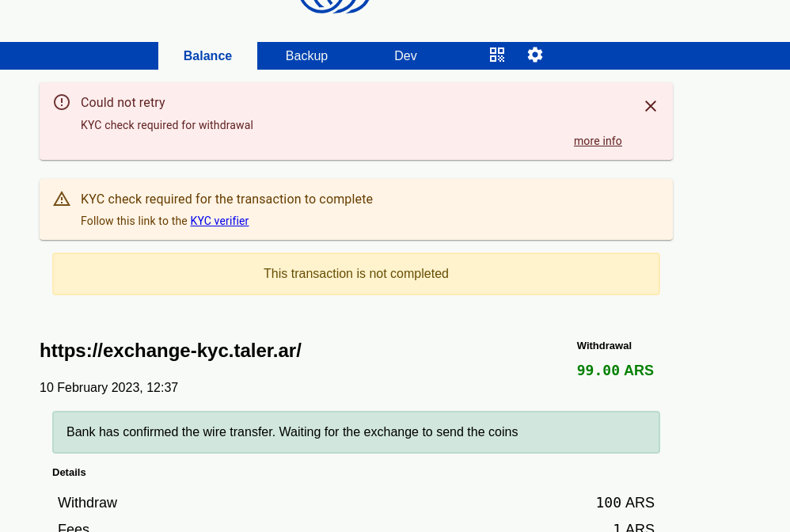
Task: Open settings via the gear icon
Action: (535, 55)
